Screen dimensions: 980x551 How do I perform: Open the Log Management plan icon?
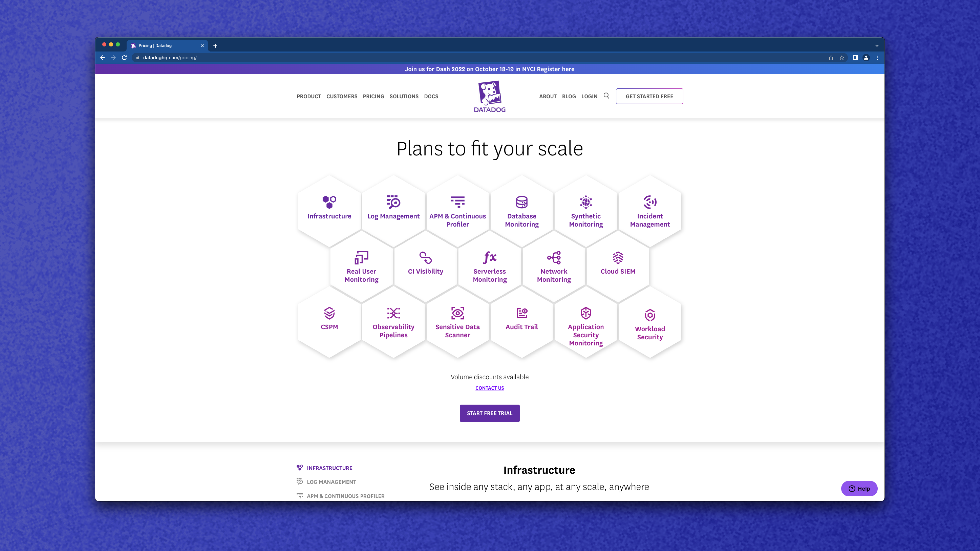click(x=393, y=202)
